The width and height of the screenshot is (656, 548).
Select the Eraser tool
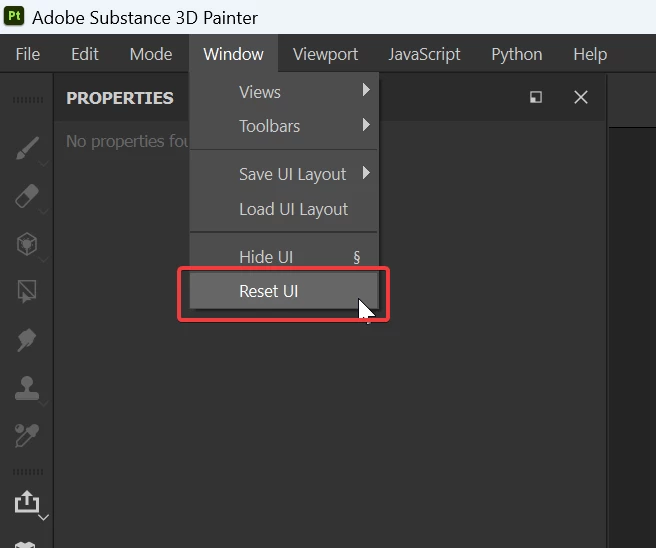pyautogui.click(x=27, y=196)
